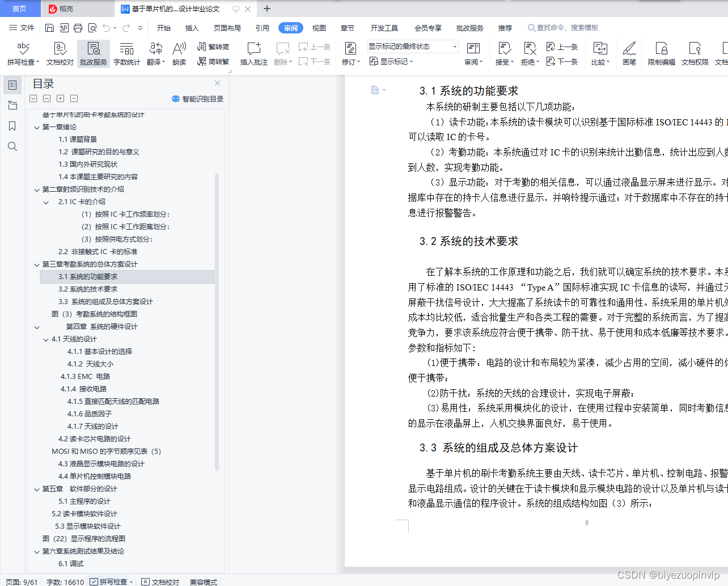Select outline item 4.2 读卡芯片电路的设计
Image resolution: width=728 pixels, height=586 pixels.
94,439
